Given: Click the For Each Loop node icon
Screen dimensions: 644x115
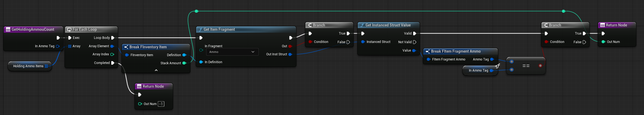Looking at the screenshot, I should 69,29.
